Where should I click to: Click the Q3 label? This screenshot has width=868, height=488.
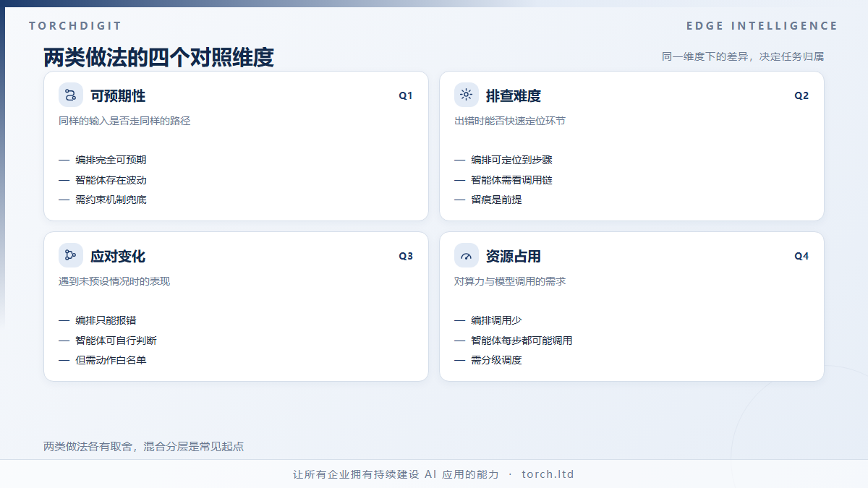pos(406,256)
